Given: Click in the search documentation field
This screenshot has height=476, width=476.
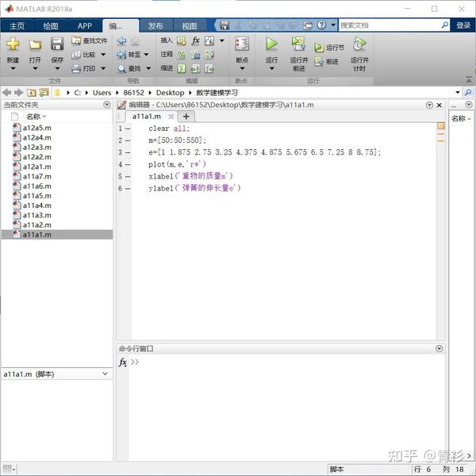Looking at the screenshot, I should [390, 25].
